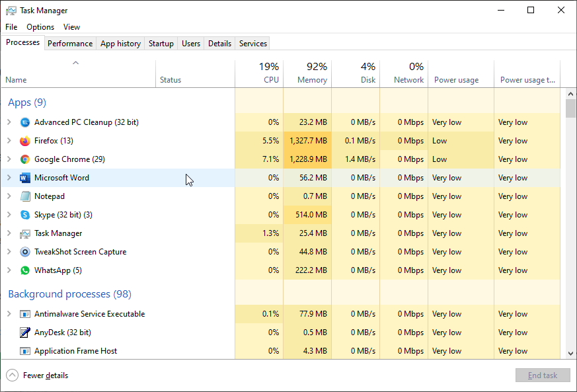
Task: Click the WhatsApp icon in the list
Action: tap(25, 270)
